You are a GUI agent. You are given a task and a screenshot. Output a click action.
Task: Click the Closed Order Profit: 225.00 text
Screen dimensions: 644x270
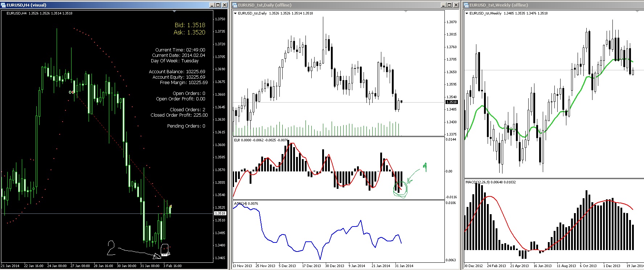tap(179, 115)
